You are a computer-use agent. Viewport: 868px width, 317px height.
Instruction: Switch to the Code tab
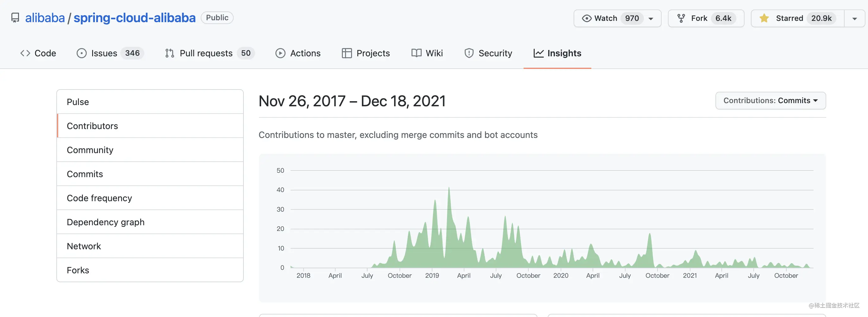38,53
